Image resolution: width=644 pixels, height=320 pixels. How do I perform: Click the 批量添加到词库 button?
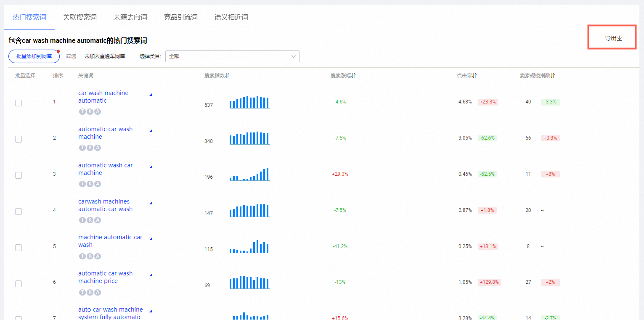tap(34, 56)
